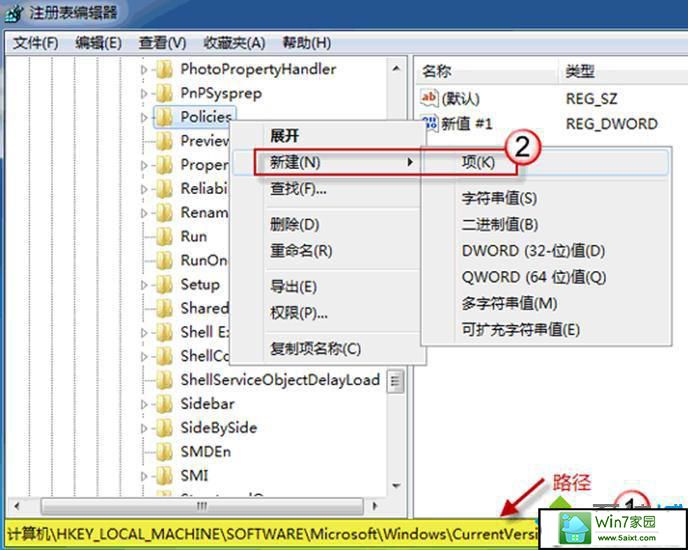This screenshot has height=550, width=688.
Task: Select 字符串值(S) in the submenu
Action: 546,198
